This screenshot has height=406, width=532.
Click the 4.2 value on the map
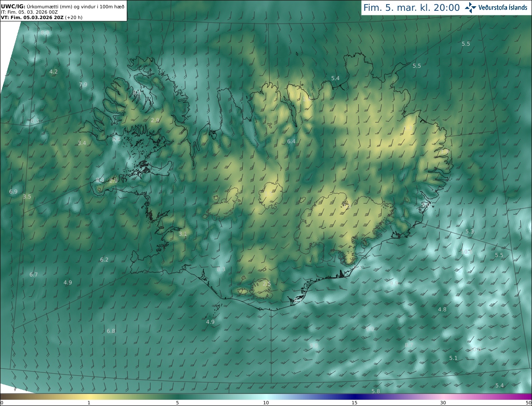pyautogui.click(x=54, y=72)
